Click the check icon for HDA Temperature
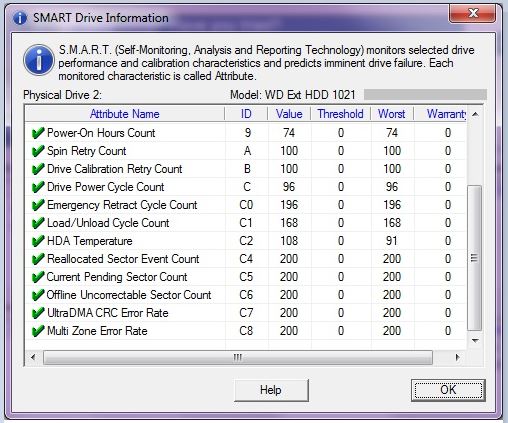The image size is (508, 423). [38, 241]
